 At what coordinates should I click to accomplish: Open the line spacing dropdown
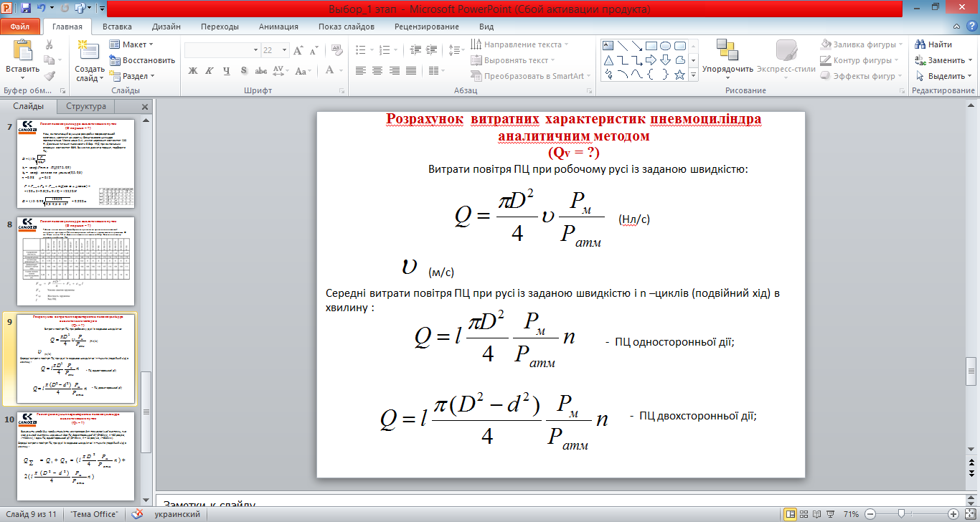click(456, 50)
